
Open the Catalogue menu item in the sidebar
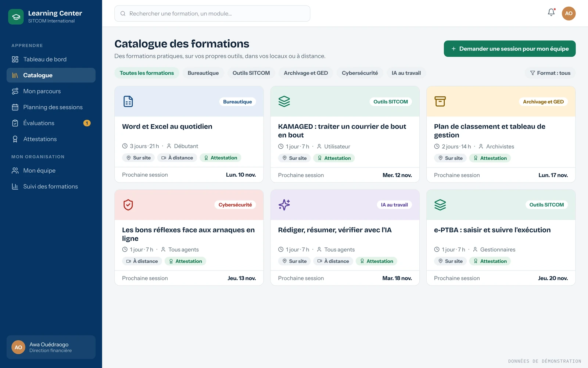coord(51,75)
